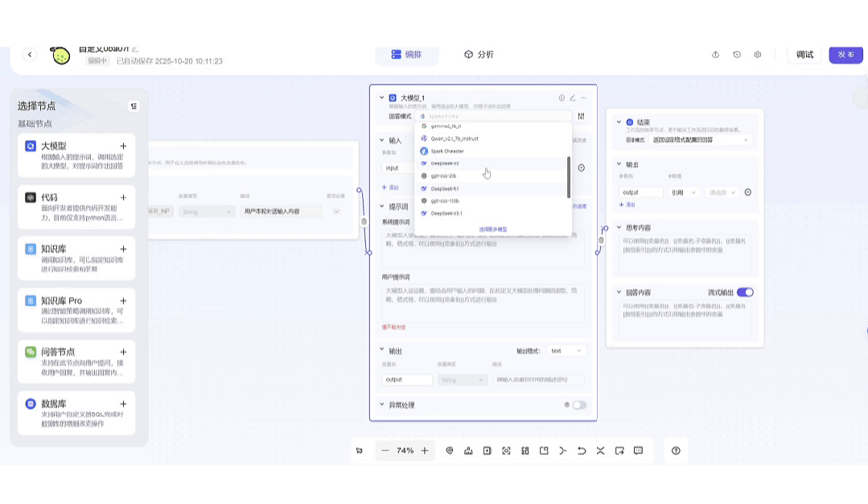Image resolution: width=868 pixels, height=504 pixels.
Task: Click the model parameter settings sliders icon
Action: [x=582, y=117]
